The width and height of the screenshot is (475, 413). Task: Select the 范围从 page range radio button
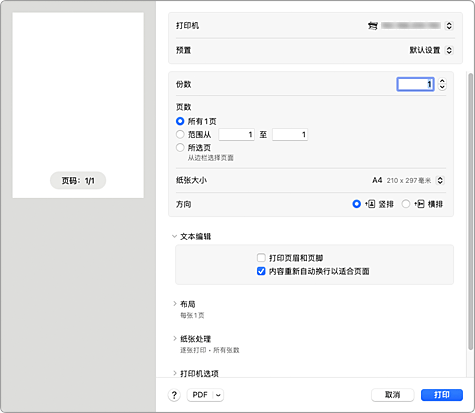[180, 134]
